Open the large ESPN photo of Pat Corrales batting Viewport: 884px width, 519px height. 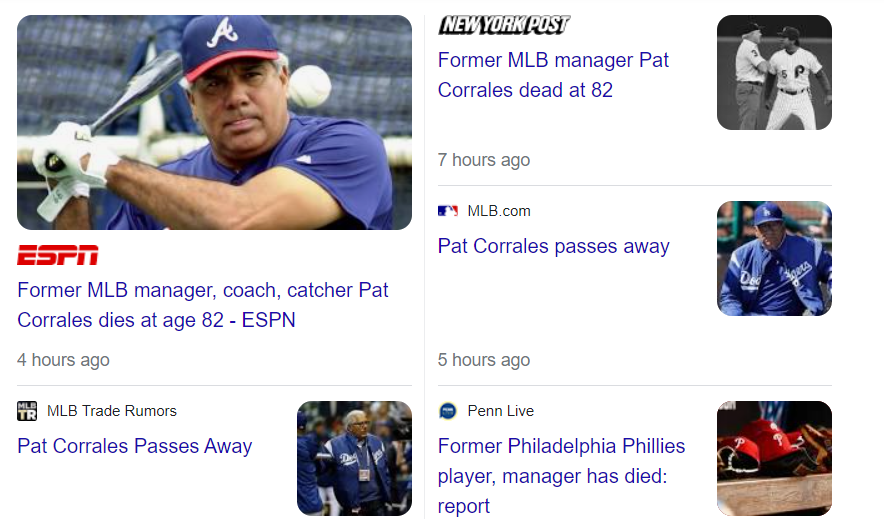point(214,122)
